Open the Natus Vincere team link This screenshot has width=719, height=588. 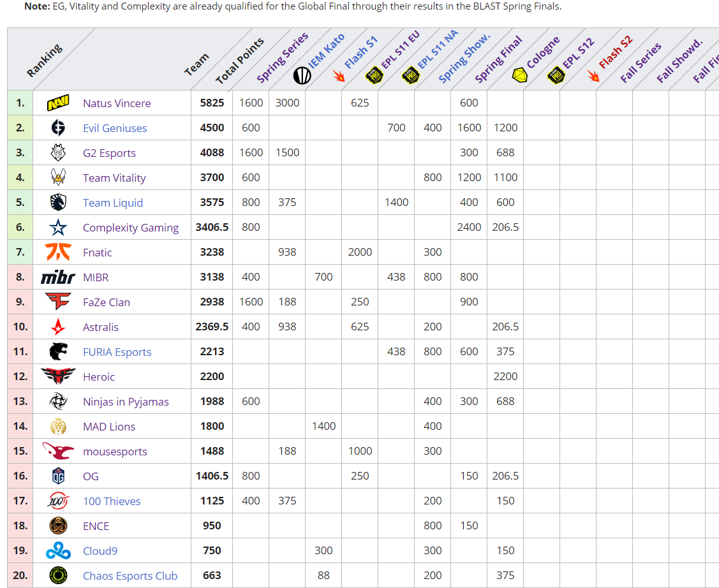click(x=117, y=103)
